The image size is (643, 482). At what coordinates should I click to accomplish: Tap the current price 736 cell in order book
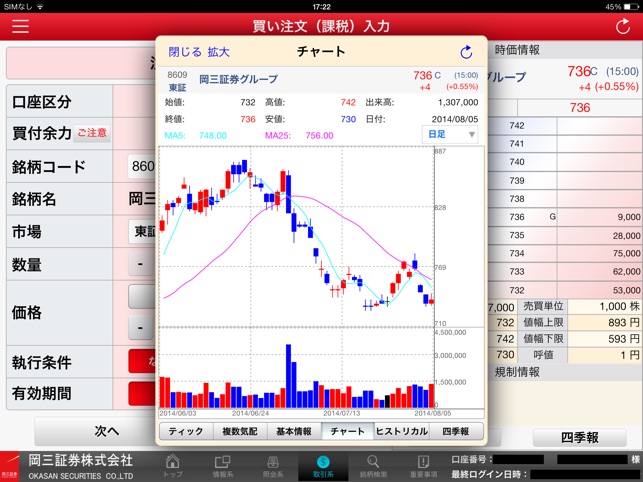coord(579,107)
